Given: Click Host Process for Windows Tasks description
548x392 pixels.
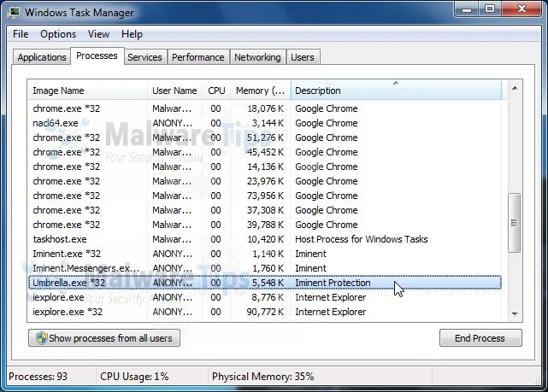Looking at the screenshot, I should pos(362,239).
